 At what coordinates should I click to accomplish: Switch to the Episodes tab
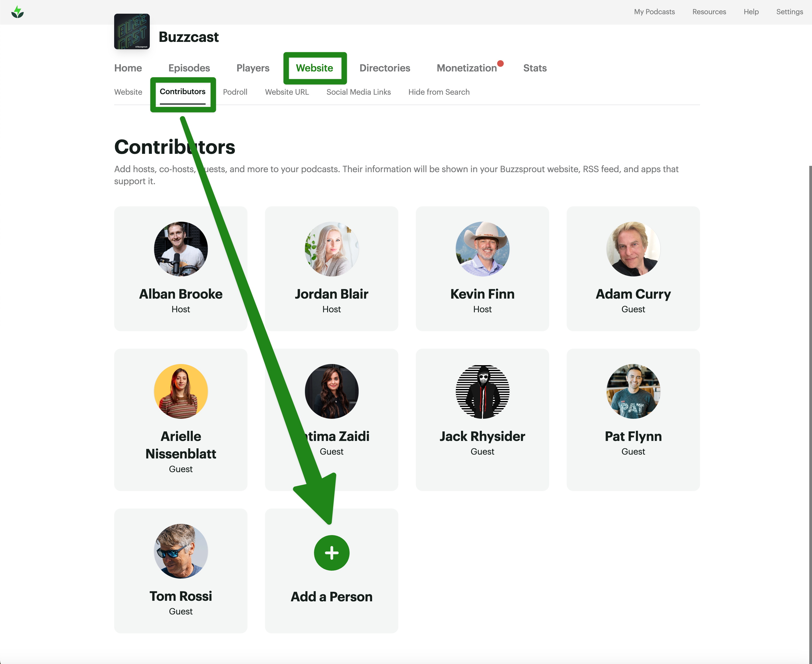pos(189,68)
